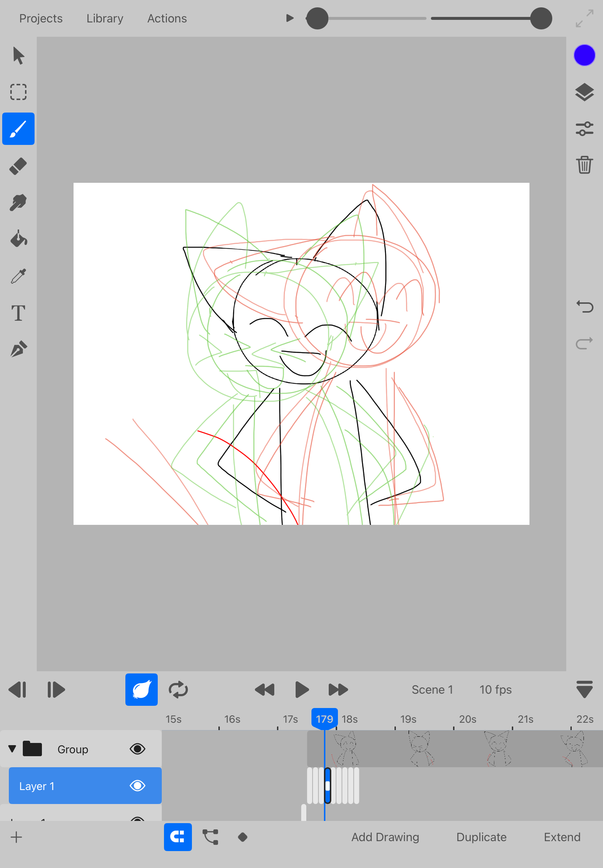The image size is (603, 868).
Task: Hide the Group layer with its eye icon
Action: [137, 748]
